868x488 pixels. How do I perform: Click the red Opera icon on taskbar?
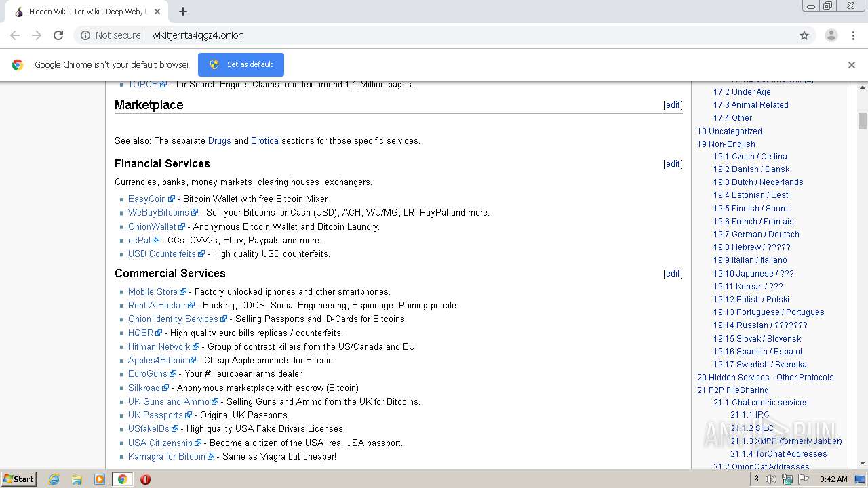click(x=145, y=479)
